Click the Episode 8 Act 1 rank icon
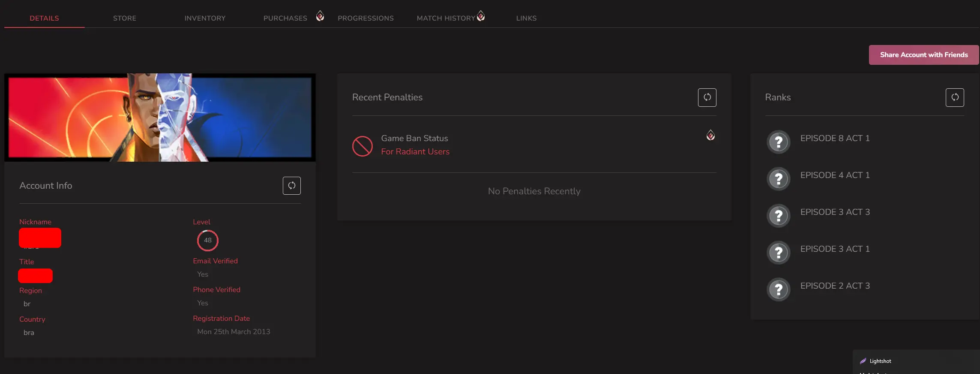 tap(778, 142)
